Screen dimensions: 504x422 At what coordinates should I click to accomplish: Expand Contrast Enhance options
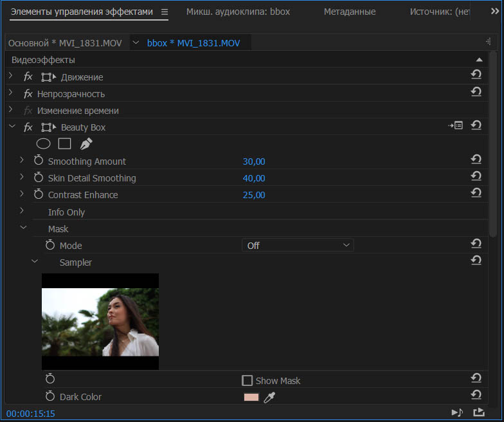(x=22, y=194)
